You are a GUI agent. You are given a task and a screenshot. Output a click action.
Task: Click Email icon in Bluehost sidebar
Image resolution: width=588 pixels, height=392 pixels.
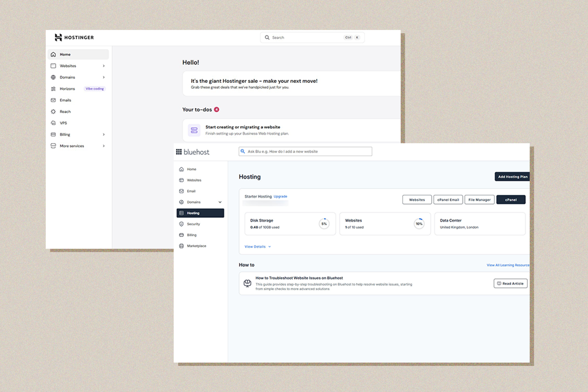[181, 191]
